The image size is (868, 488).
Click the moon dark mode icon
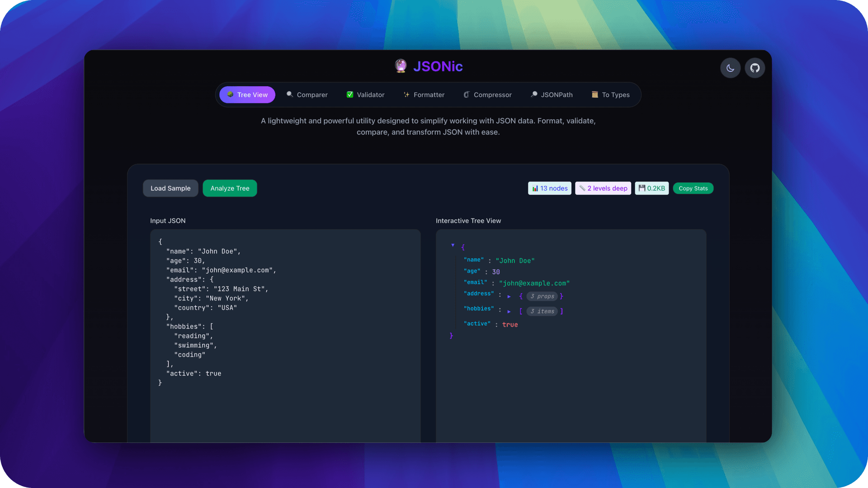(730, 68)
